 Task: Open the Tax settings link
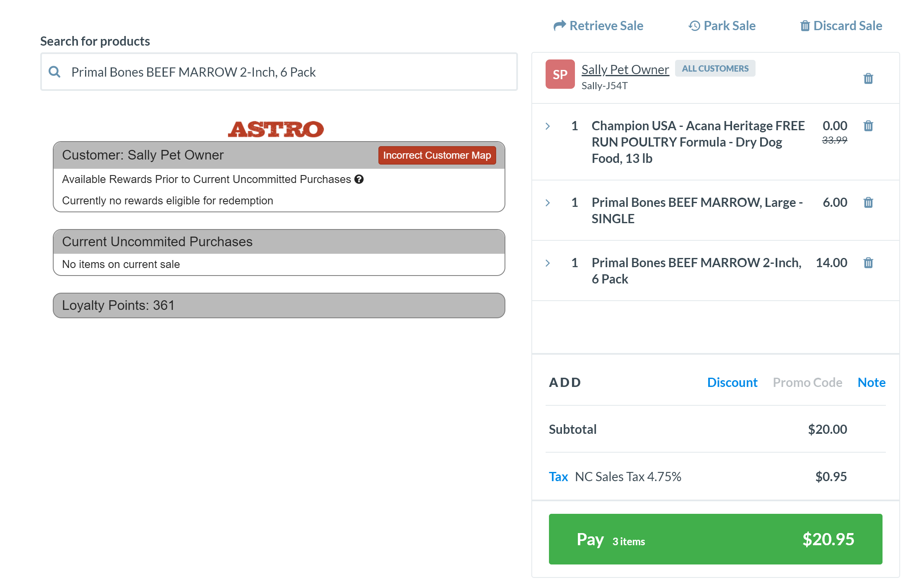click(x=558, y=477)
